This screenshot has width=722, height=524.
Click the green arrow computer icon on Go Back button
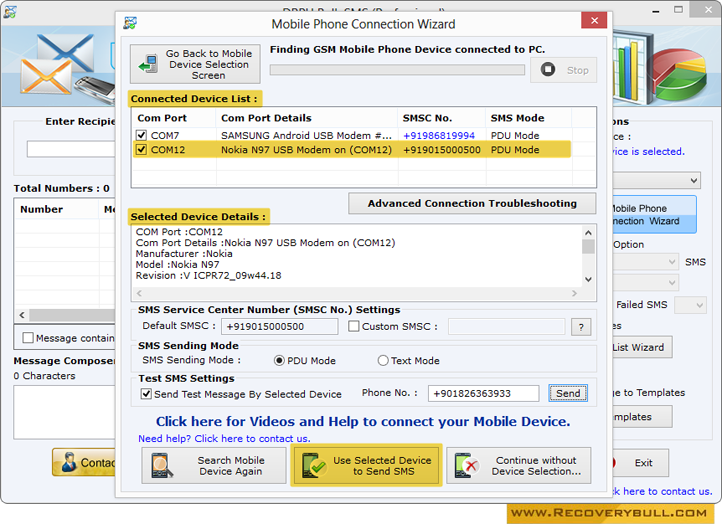(148, 64)
